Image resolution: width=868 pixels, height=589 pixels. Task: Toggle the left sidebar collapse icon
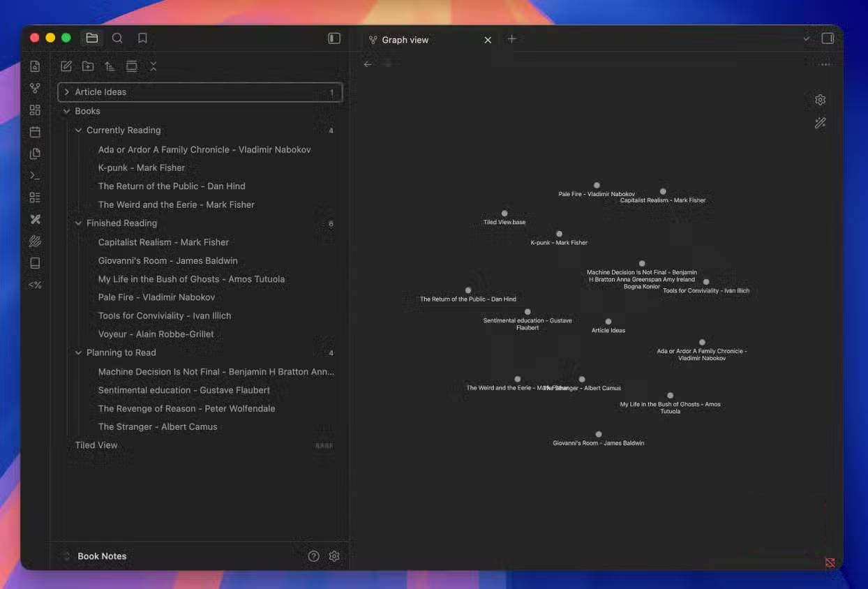coord(334,38)
